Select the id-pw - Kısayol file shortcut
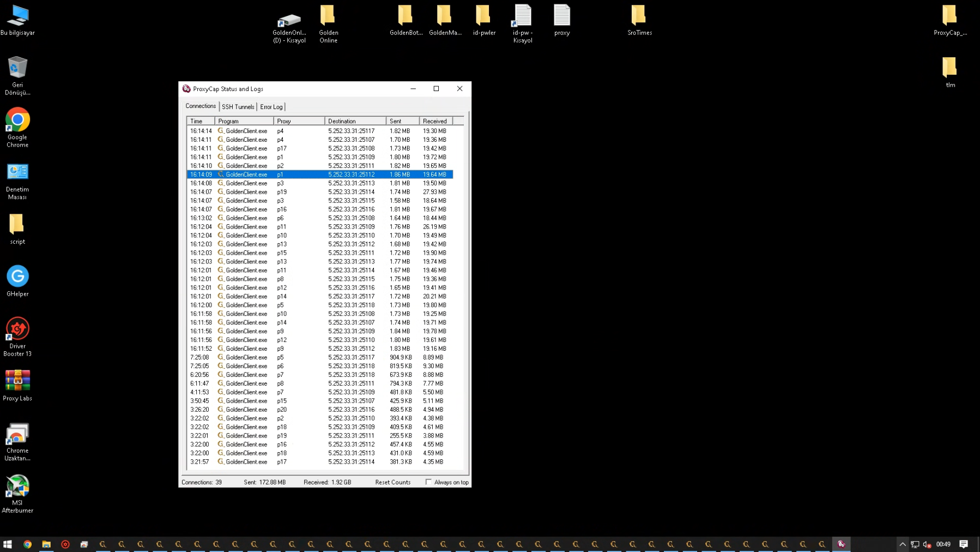980x552 pixels. coord(523,25)
